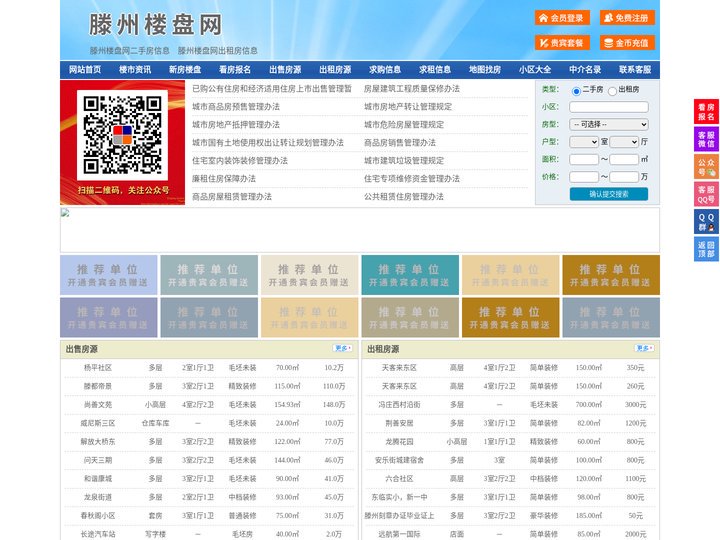Open the 商品房销售管理办法 link
Viewport: 720px width, 540px height.
pyautogui.click(x=400, y=143)
